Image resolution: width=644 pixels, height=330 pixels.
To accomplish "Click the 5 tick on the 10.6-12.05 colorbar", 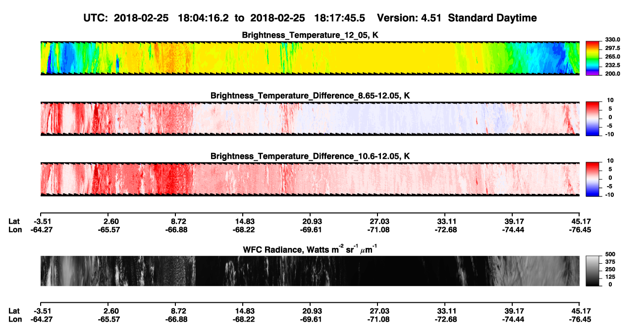I will point(611,169).
